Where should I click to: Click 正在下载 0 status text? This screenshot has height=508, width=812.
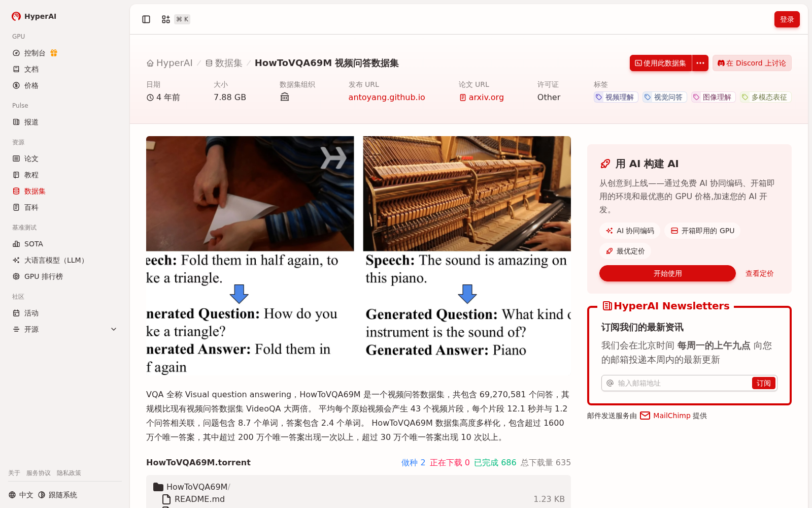(x=450, y=462)
